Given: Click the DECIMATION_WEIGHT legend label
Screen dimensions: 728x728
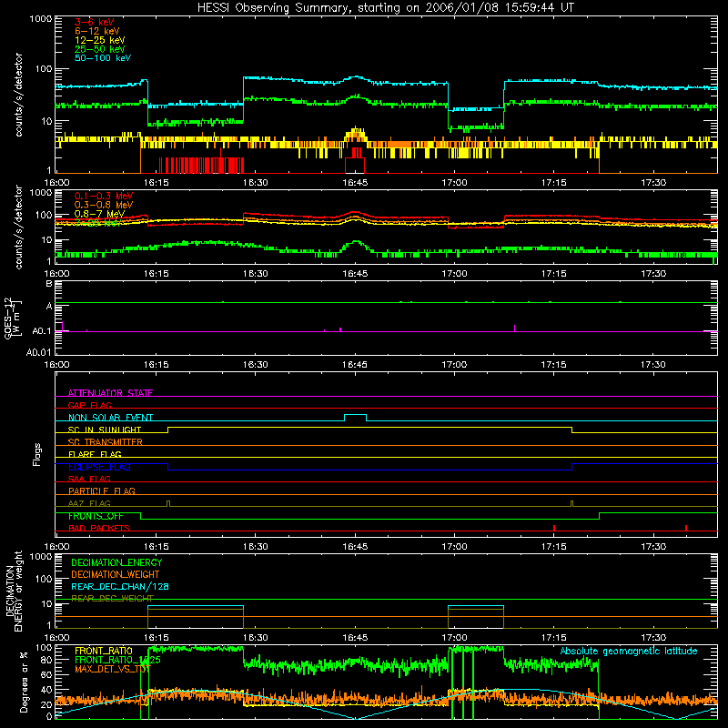Looking at the screenshot, I should pos(116,574).
